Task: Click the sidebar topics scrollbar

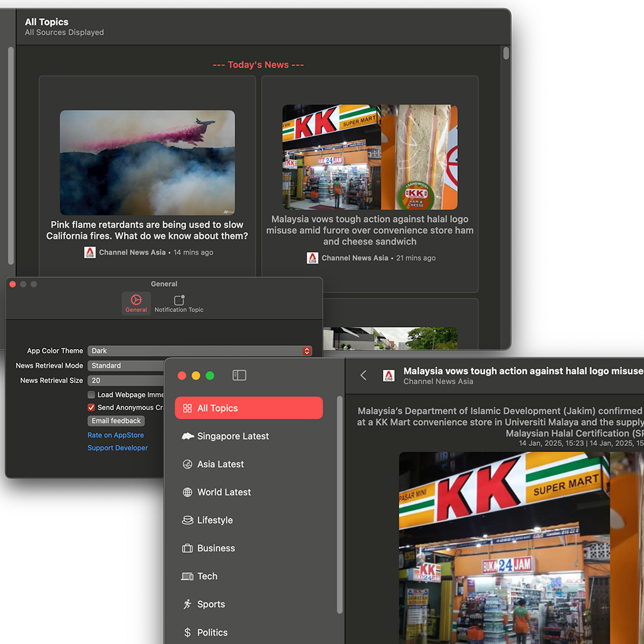Action: pyautogui.click(x=340, y=505)
